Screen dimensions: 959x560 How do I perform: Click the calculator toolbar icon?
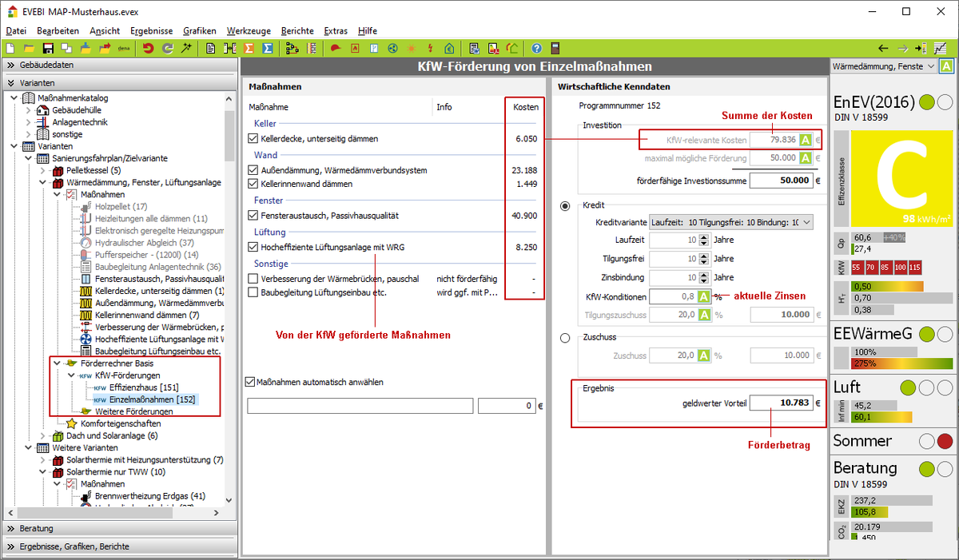click(555, 48)
